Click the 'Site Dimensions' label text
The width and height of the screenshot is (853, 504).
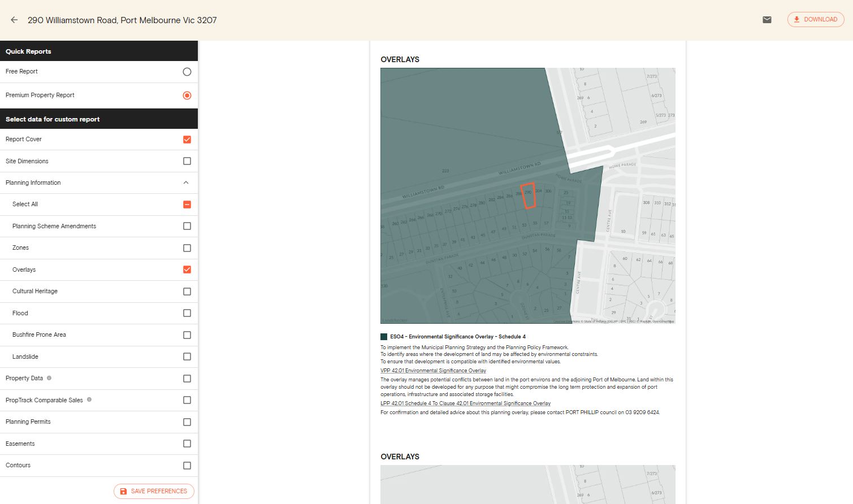tap(27, 161)
